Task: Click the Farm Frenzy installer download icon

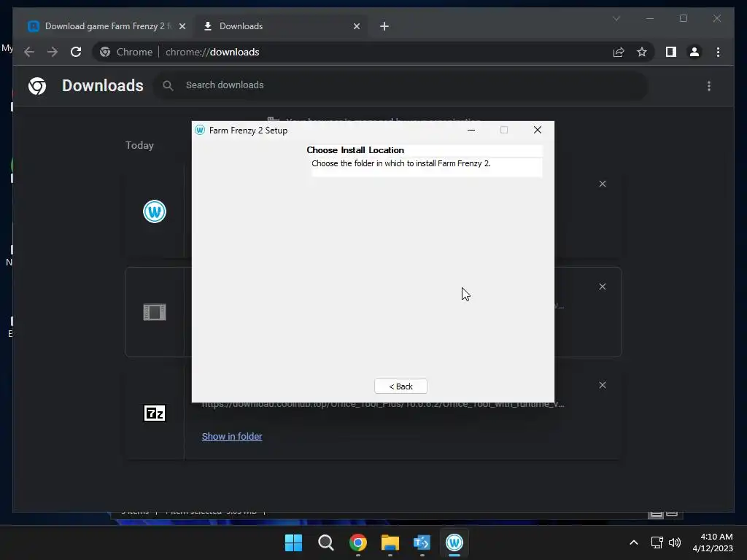Action: click(155, 211)
